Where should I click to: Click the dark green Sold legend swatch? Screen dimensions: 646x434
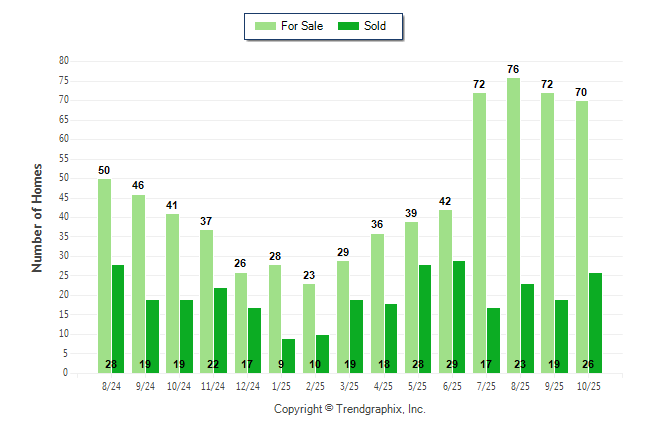click(x=351, y=26)
